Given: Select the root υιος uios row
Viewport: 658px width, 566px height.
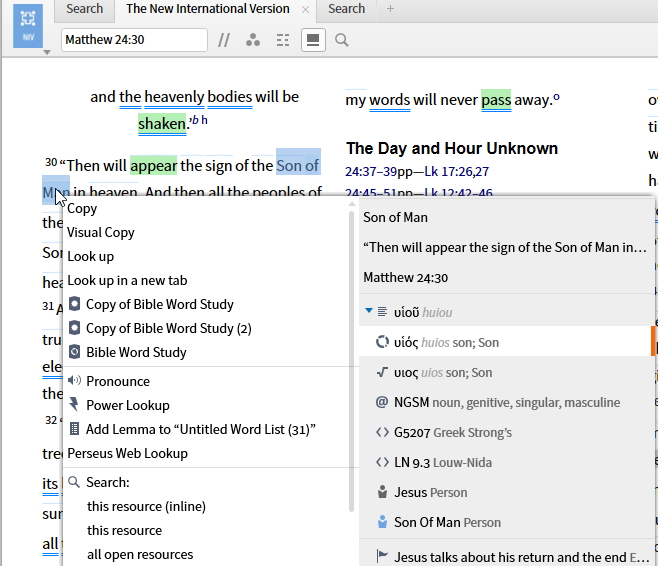Looking at the screenshot, I should point(507,373).
